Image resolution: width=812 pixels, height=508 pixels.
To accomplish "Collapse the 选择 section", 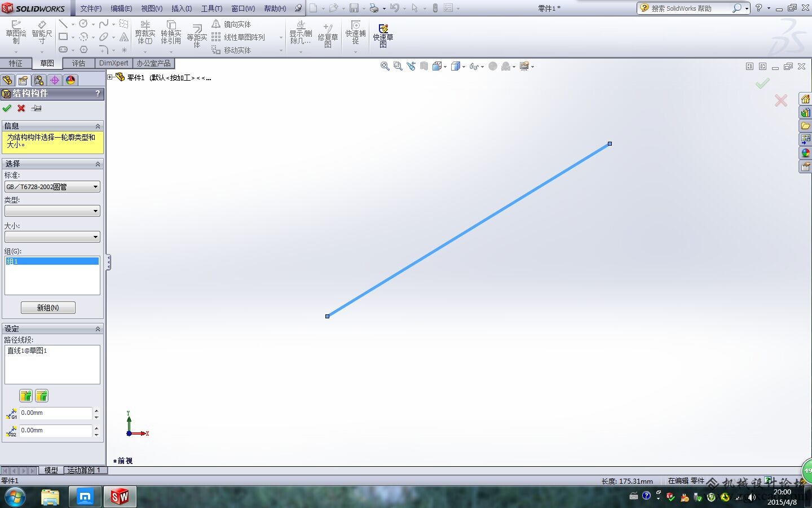I will [x=98, y=164].
